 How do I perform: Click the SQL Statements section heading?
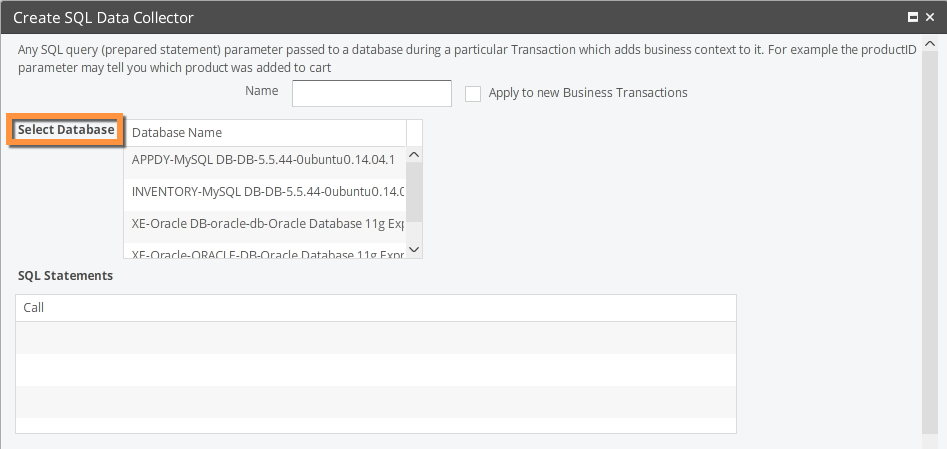click(65, 276)
